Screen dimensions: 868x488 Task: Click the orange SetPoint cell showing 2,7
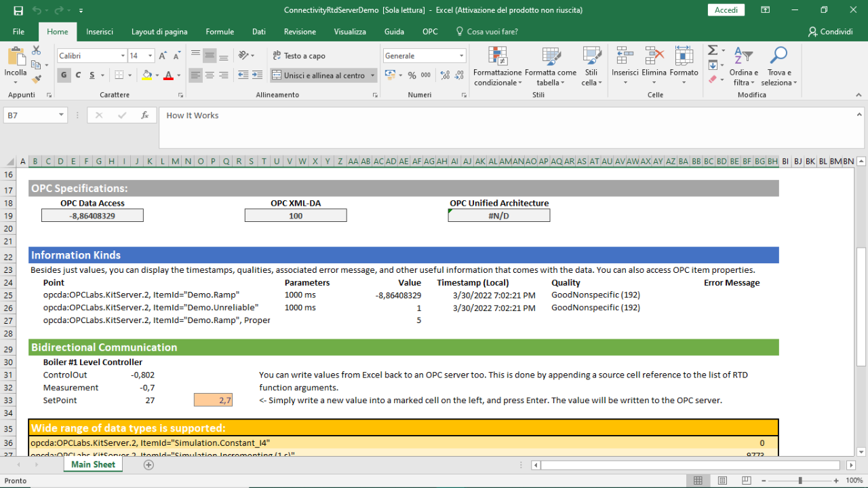[214, 400]
